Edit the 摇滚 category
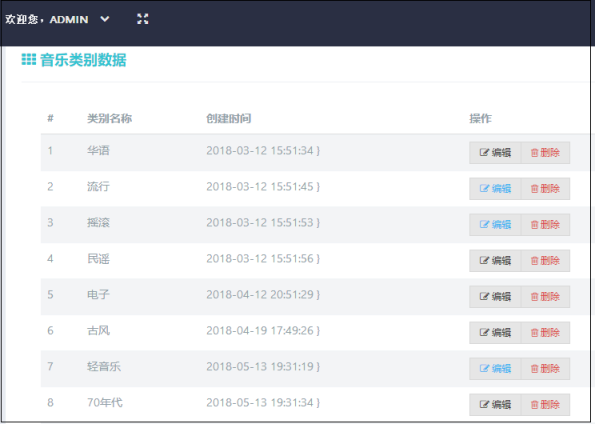The width and height of the screenshot is (596, 425). [495, 225]
